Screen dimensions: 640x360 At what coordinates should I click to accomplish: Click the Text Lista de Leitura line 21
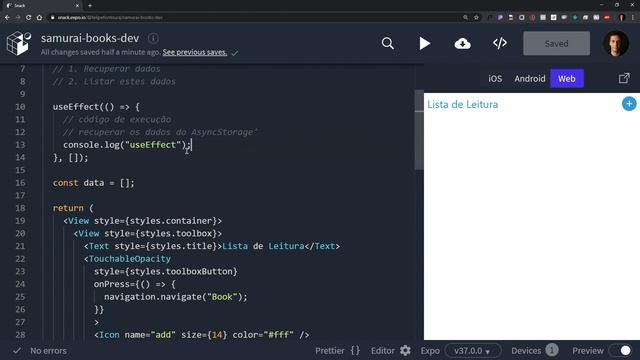pyautogui.click(x=212, y=246)
